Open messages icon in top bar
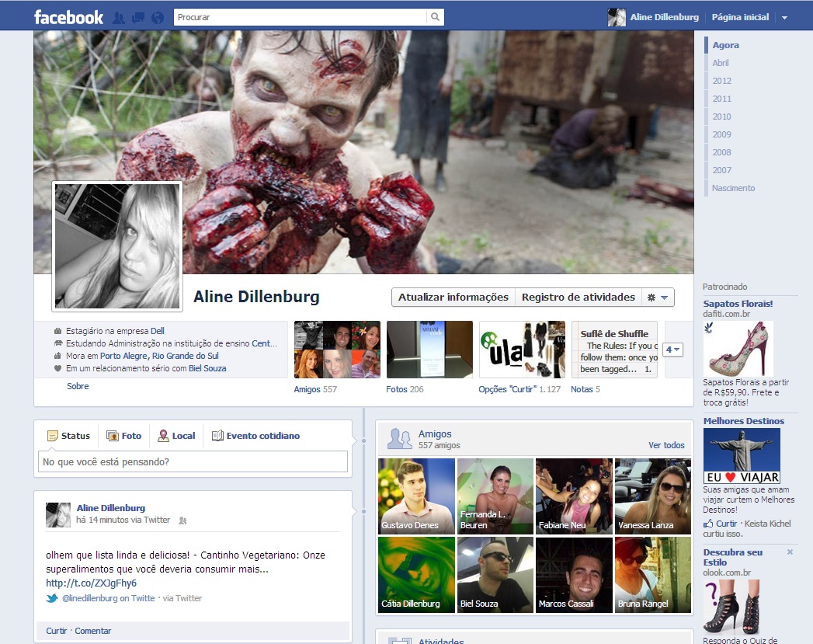The image size is (813, 644). [138, 18]
